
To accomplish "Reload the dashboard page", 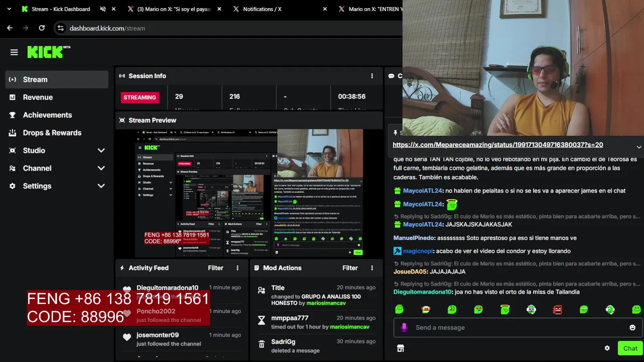I will coord(42,28).
